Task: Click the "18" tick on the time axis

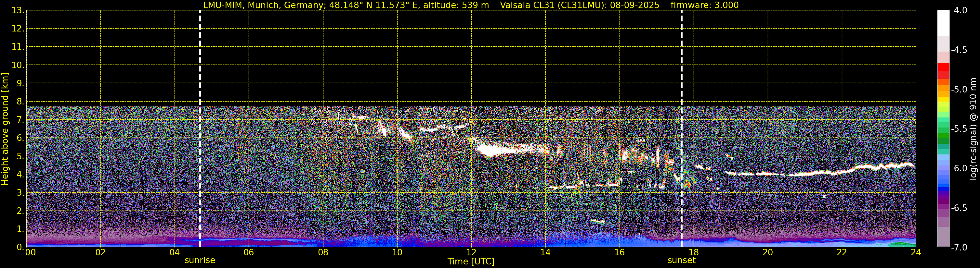Action: tap(694, 252)
